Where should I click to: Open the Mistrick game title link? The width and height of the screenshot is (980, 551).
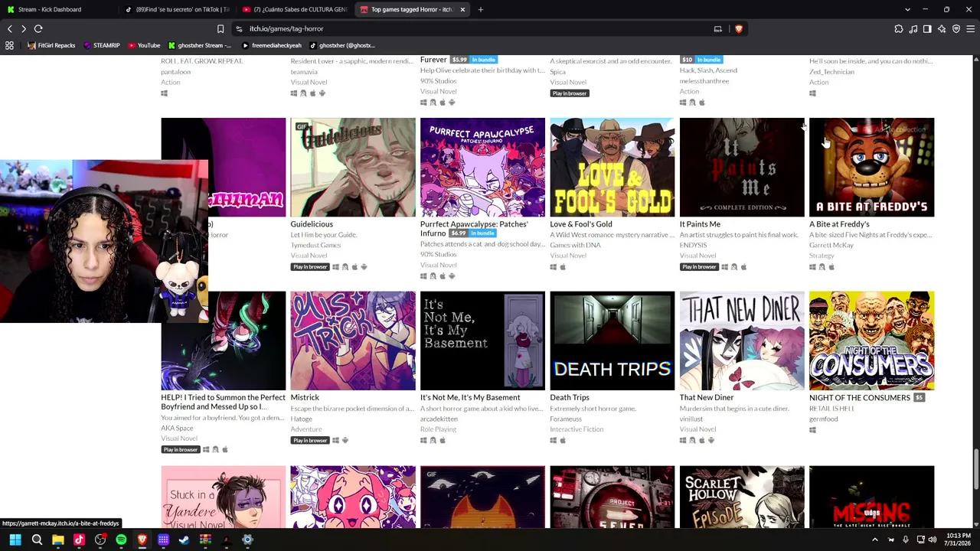click(305, 397)
